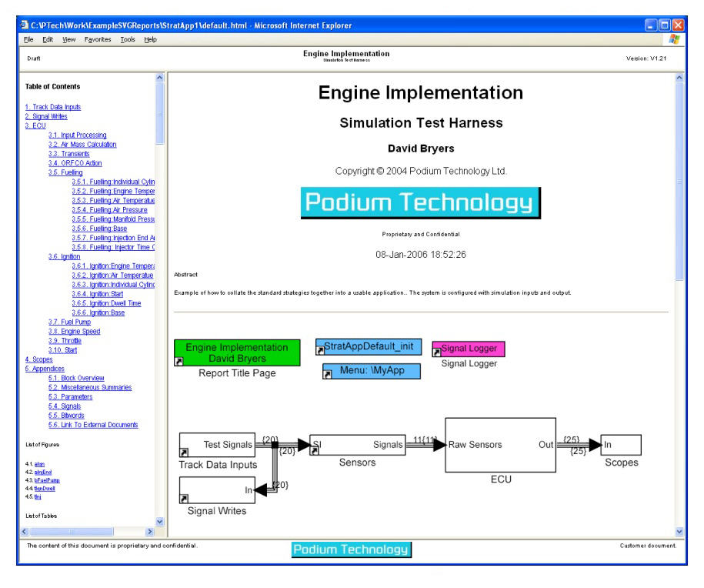Open 5.1 Block Overview link
Image resolution: width=704 pixels, height=588 pixels.
tap(76, 378)
